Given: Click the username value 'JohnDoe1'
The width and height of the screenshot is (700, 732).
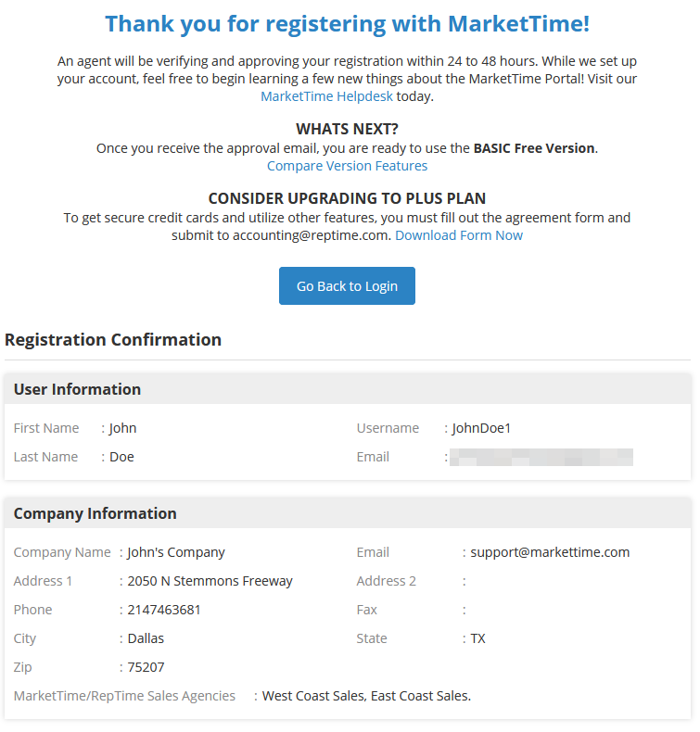Looking at the screenshot, I should 481,428.
